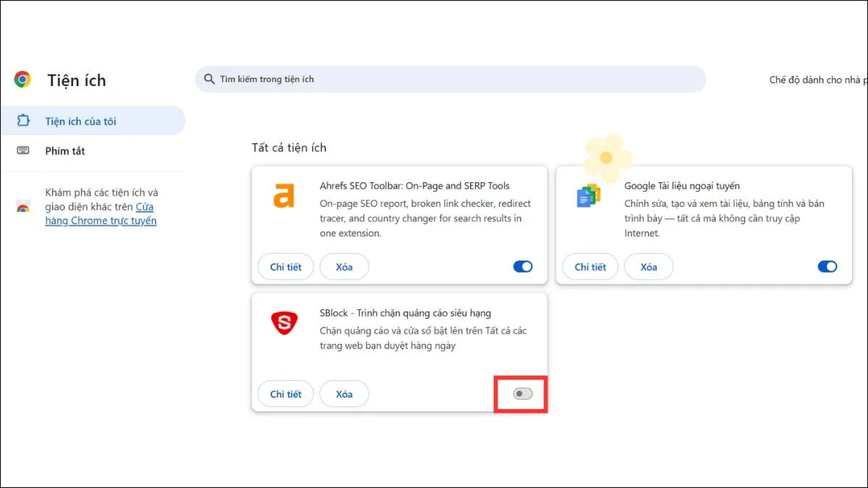Open the 'Tiện ích của tôi' sidebar tab
The width and height of the screenshot is (868, 488).
pyautogui.click(x=80, y=121)
